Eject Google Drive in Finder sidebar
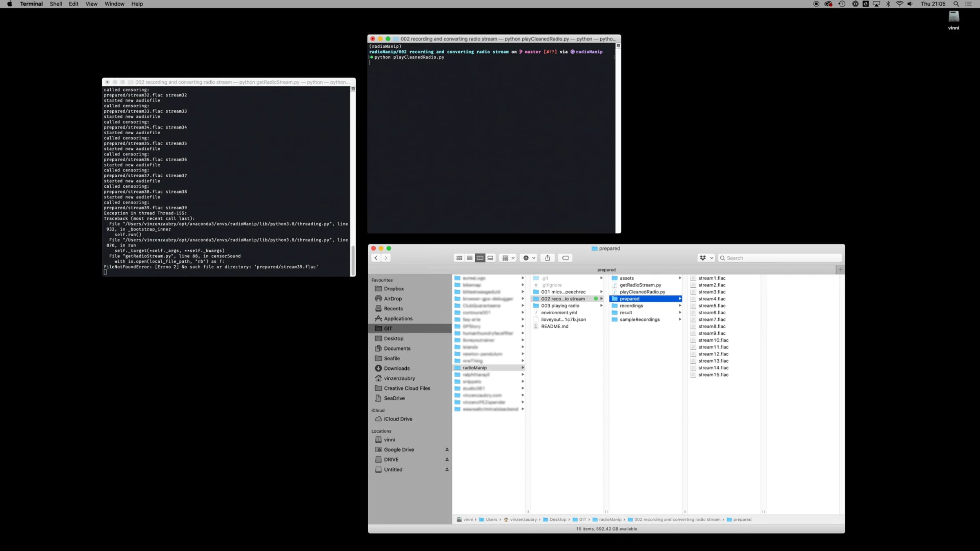 [x=447, y=450]
